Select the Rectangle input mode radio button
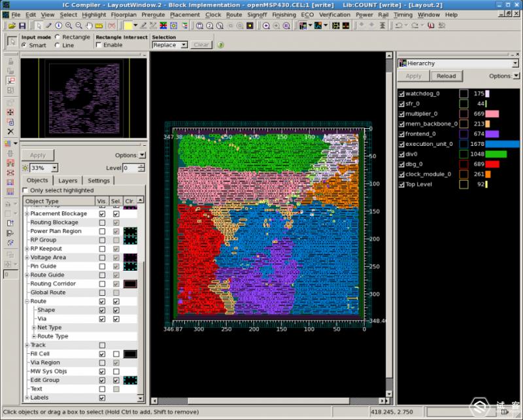Image resolution: width=523 pixels, height=420 pixels. 58,37
